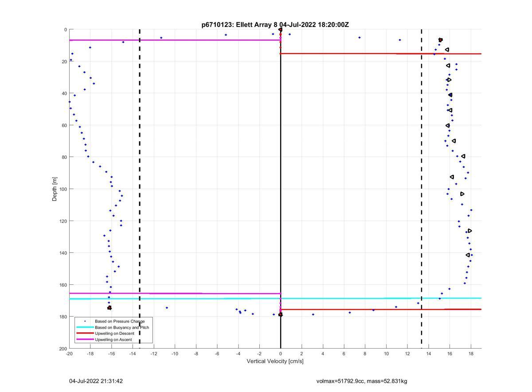Click the '200' tick on the depth axis
Image resolution: width=532 pixels, height=392 pixels.
click(x=63, y=349)
